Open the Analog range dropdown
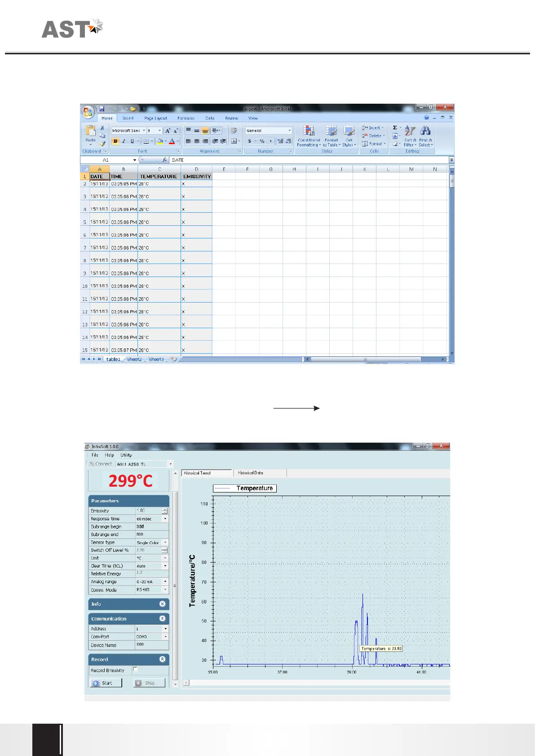The image size is (535, 756). click(165, 581)
